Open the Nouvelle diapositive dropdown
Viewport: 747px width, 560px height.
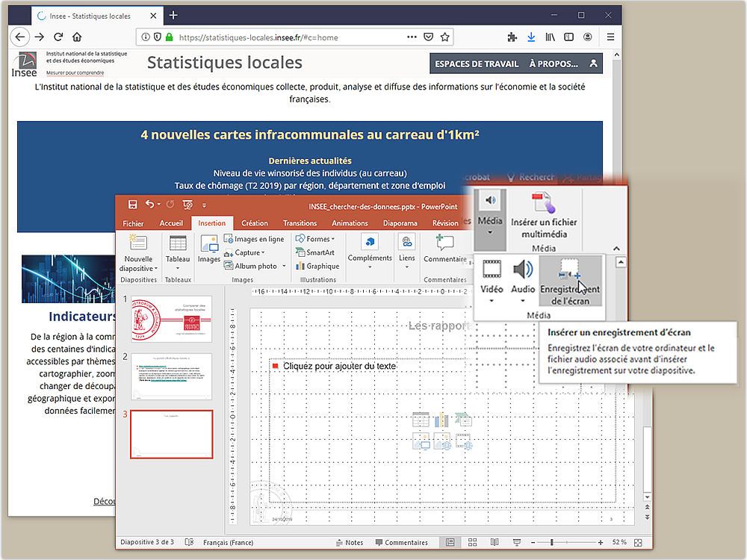pos(139,269)
